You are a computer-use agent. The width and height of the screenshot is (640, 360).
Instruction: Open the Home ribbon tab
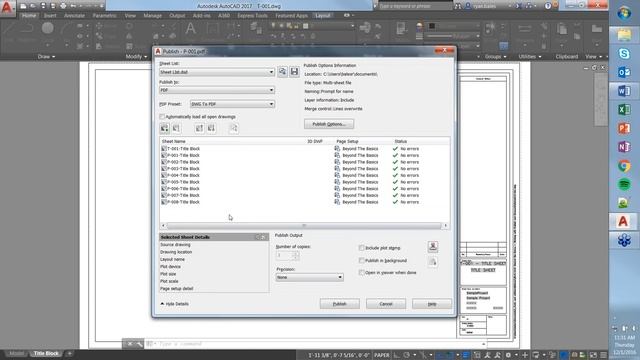29,16
